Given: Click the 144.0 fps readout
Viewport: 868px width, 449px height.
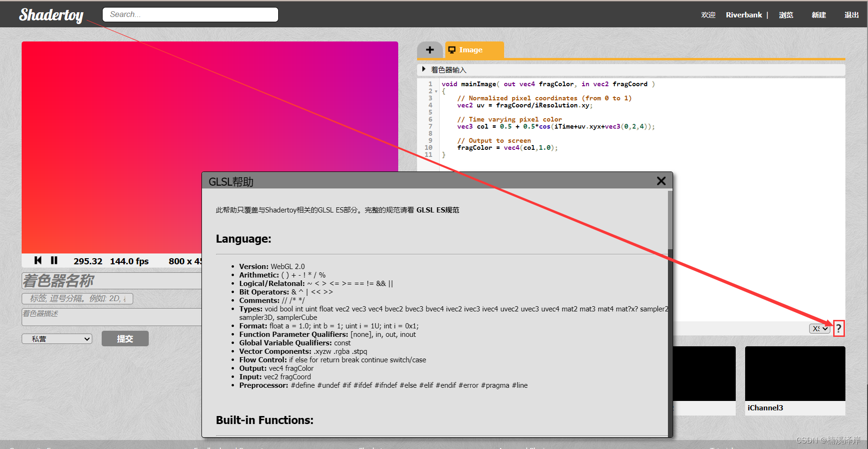Looking at the screenshot, I should coord(129,261).
